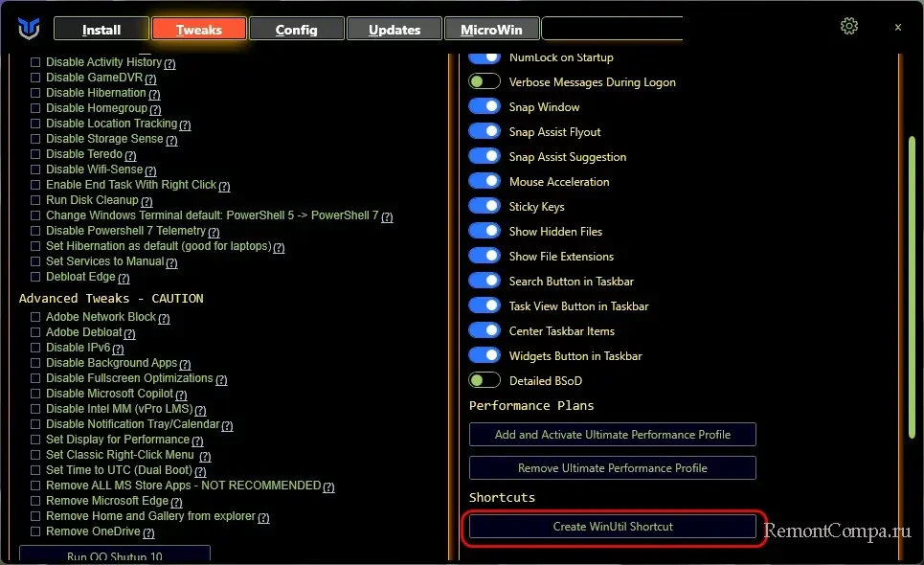Toggle Verbose Messages During Logon switch

pos(485,81)
